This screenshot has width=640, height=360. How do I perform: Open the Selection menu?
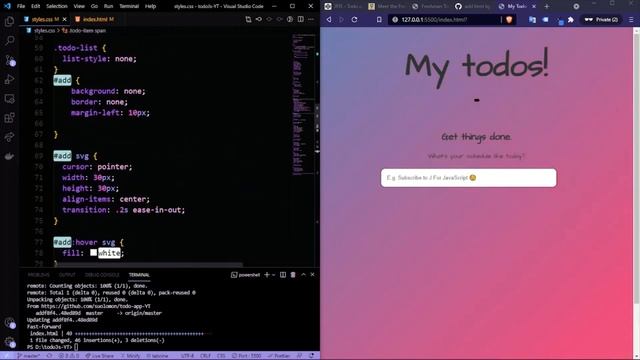[x=57, y=6]
